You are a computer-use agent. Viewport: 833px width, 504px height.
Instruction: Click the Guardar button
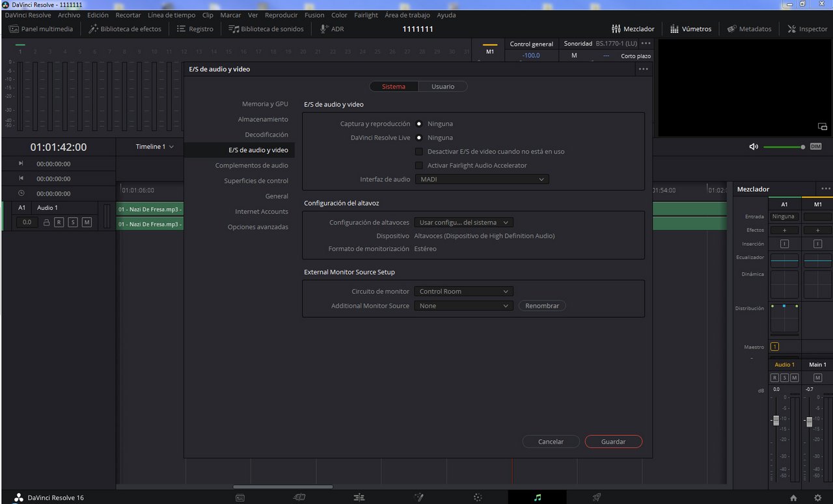pyautogui.click(x=613, y=442)
